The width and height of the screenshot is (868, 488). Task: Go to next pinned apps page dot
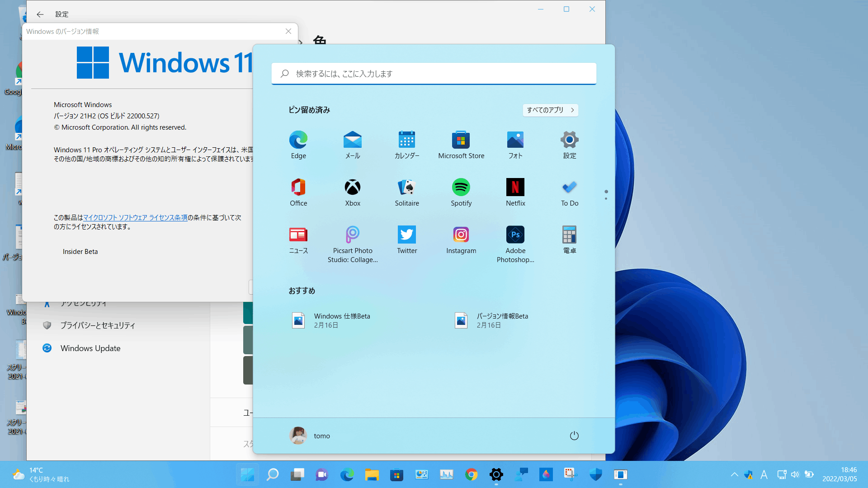tap(606, 199)
